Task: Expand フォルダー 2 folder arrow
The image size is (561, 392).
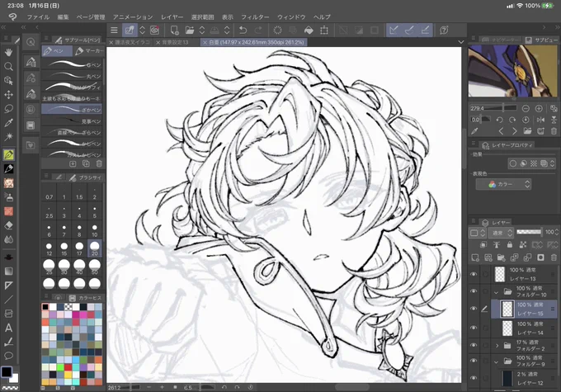Action: coord(497,346)
